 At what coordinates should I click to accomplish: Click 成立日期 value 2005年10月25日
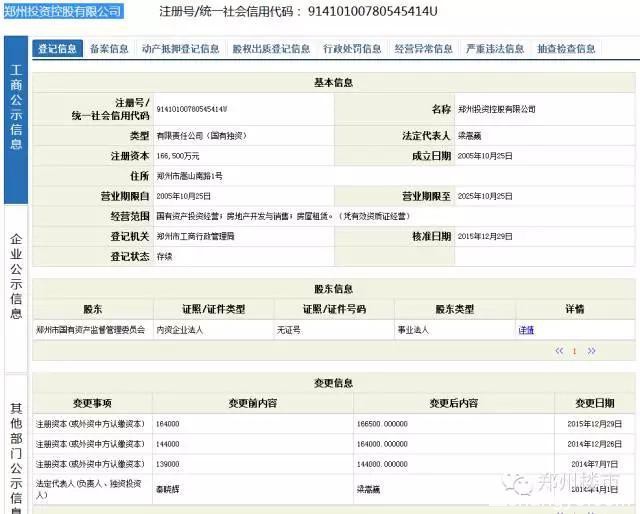tap(485, 156)
